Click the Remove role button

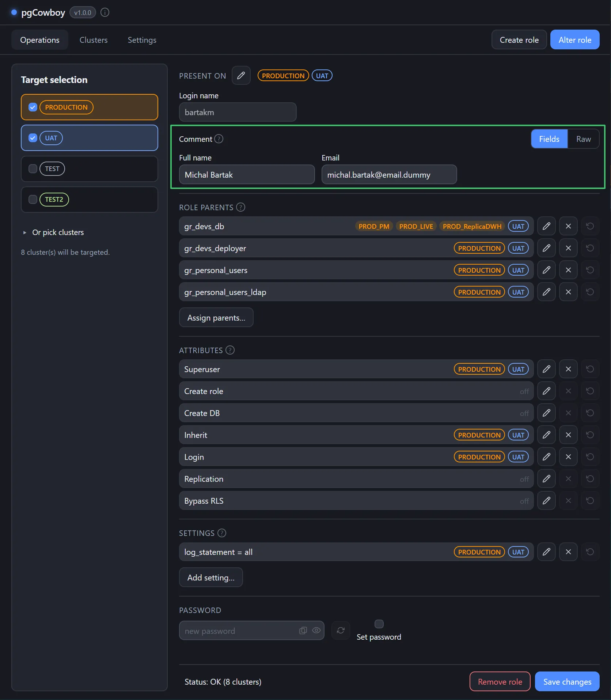pyautogui.click(x=500, y=682)
